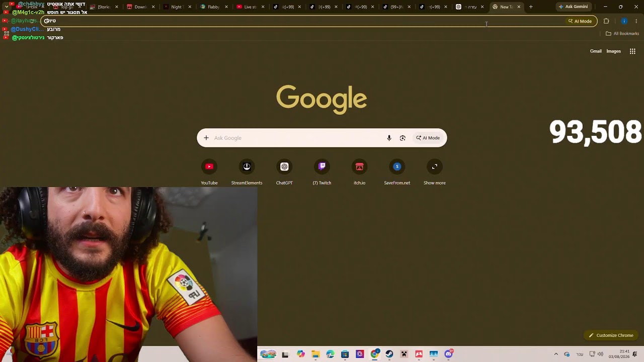Screen dimensions: 644x362
Task: Click the Customize Chrome button
Action: 611,335
